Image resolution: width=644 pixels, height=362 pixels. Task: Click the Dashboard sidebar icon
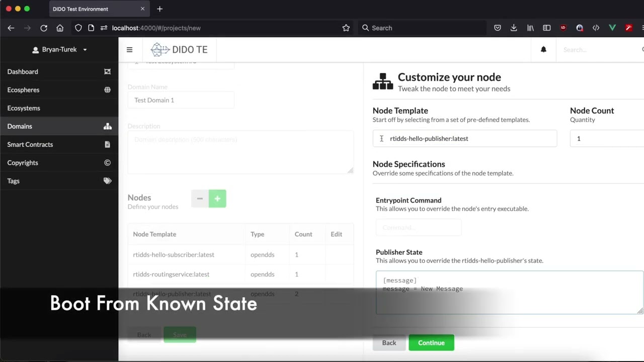[x=107, y=72]
